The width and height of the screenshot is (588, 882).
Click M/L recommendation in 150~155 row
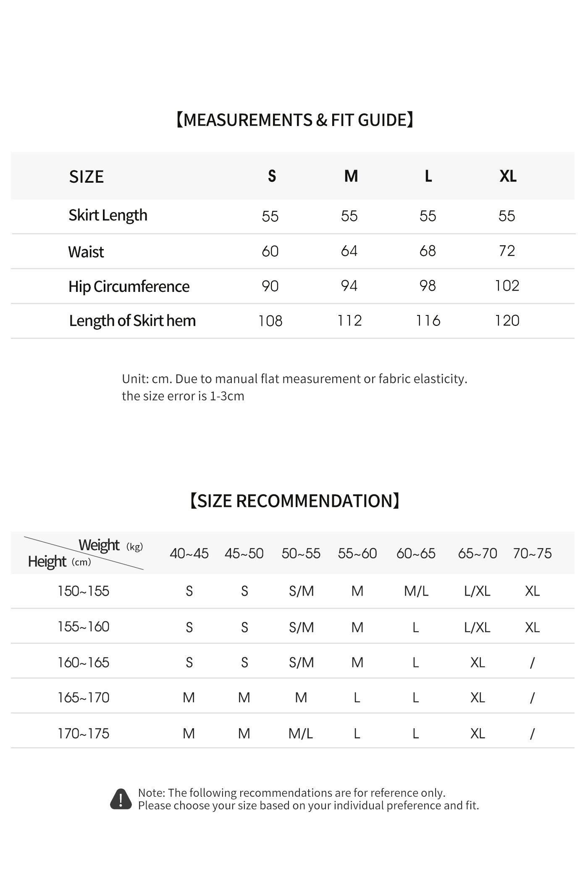click(x=416, y=591)
